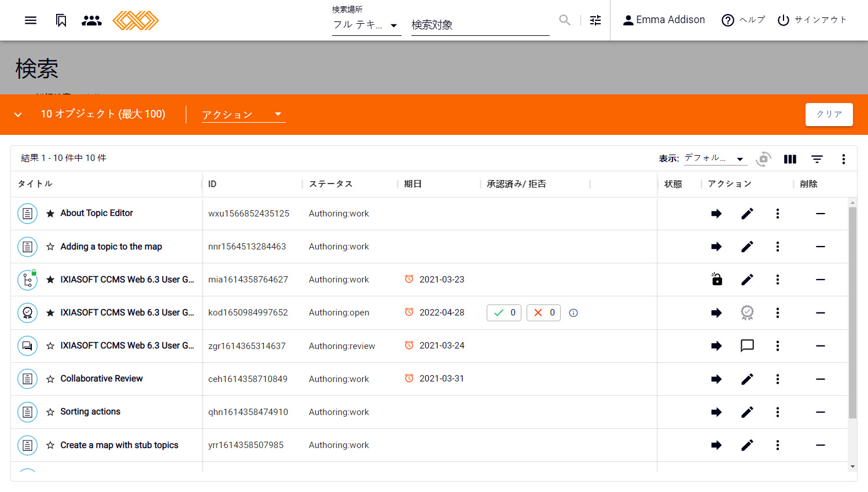Viewport: 868px width, 492px height.
Task: Open the アクション dropdown in orange bar
Action: point(244,115)
